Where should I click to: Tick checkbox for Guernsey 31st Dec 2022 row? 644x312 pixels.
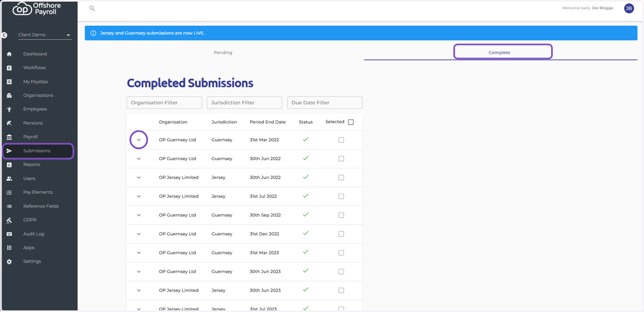point(341,234)
